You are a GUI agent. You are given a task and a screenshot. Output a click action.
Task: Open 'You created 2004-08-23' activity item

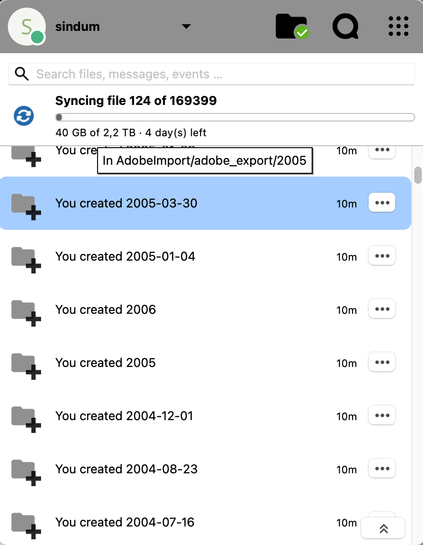(x=206, y=469)
